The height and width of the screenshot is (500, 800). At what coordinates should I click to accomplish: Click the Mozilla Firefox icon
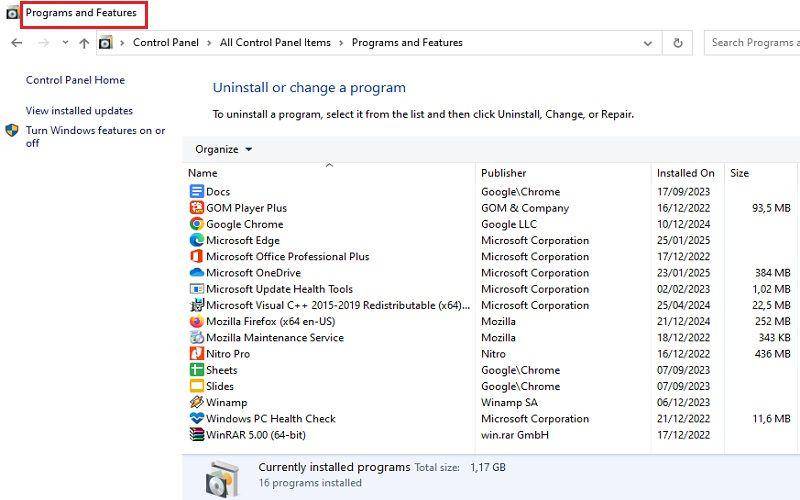[196, 321]
